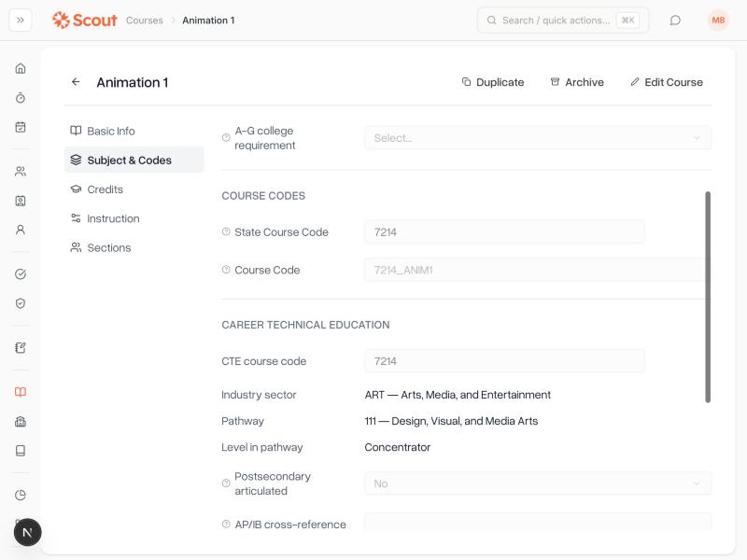Open the Instruction tab
The height and width of the screenshot is (560, 747).
(x=134, y=218)
